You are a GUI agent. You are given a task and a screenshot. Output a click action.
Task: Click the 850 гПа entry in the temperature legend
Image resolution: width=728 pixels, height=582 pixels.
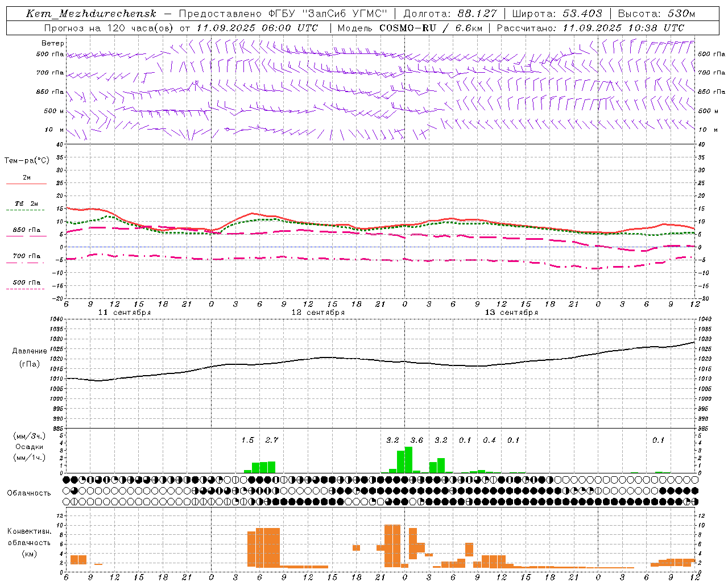tap(27, 230)
